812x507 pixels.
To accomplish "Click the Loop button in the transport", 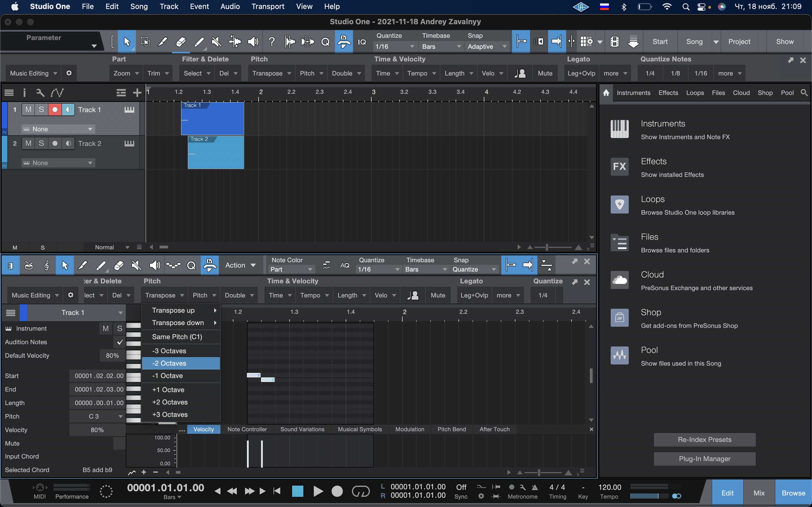I will 361,492.
